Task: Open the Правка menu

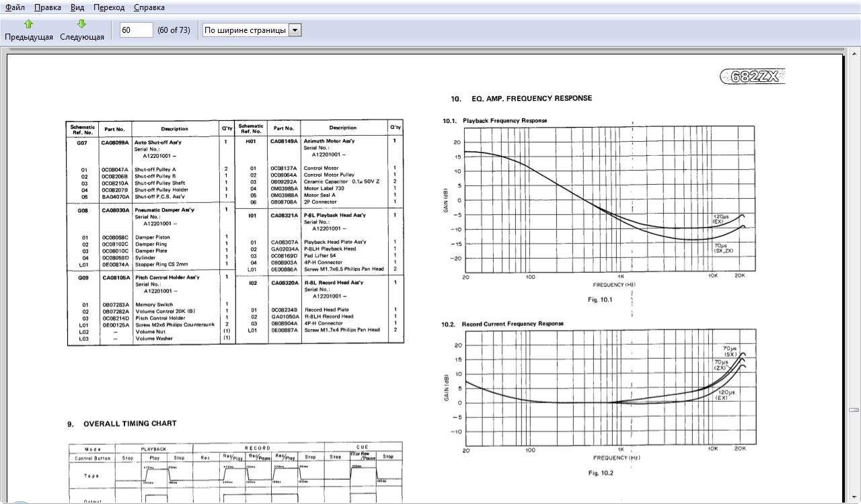Action: pyautogui.click(x=47, y=7)
